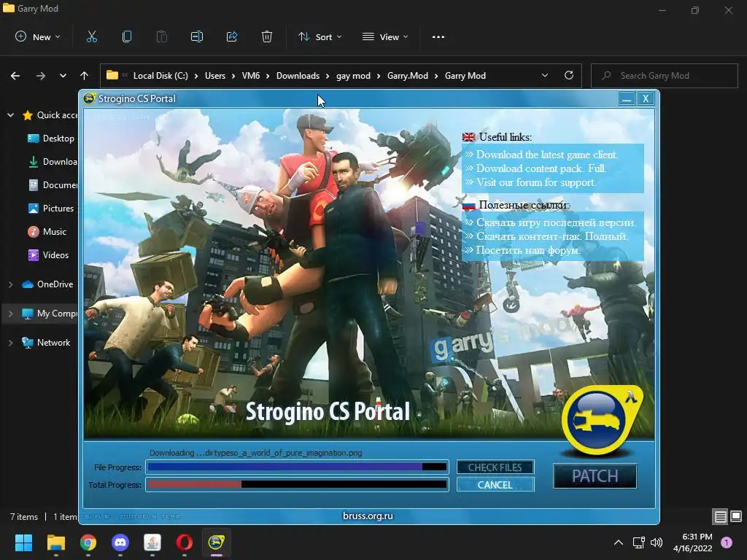Click the Delete trash icon in Explorer toolbar
Image resolution: width=747 pixels, height=560 pixels.
267,36
